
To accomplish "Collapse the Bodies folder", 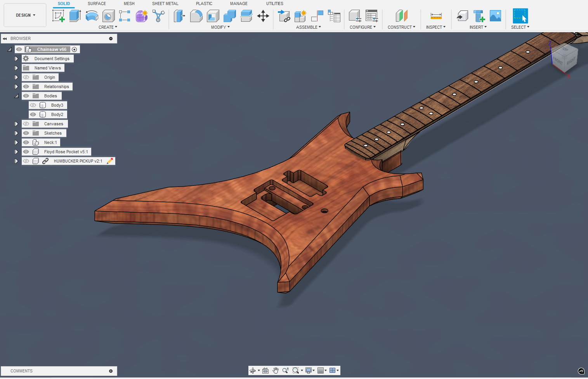I will (x=16, y=96).
